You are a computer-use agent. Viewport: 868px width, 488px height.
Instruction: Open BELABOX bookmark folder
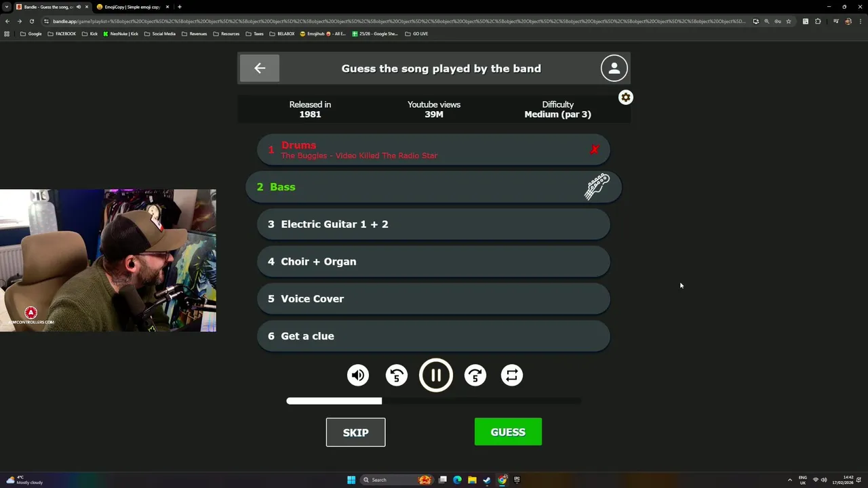[x=282, y=34]
